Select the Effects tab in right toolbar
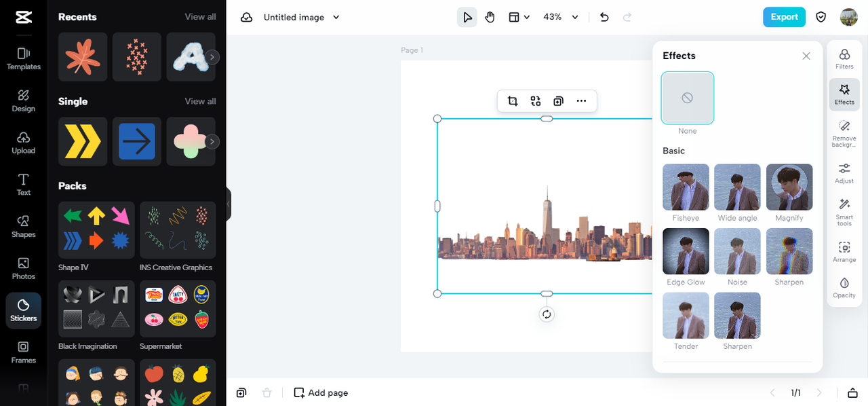This screenshot has height=406, width=868. 844,94
